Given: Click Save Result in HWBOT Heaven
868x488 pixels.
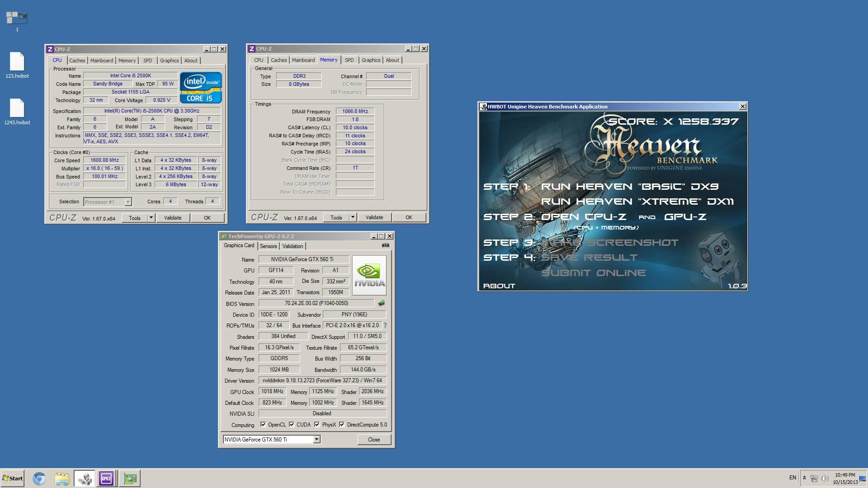Looking at the screenshot, I should click(x=589, y=258).
